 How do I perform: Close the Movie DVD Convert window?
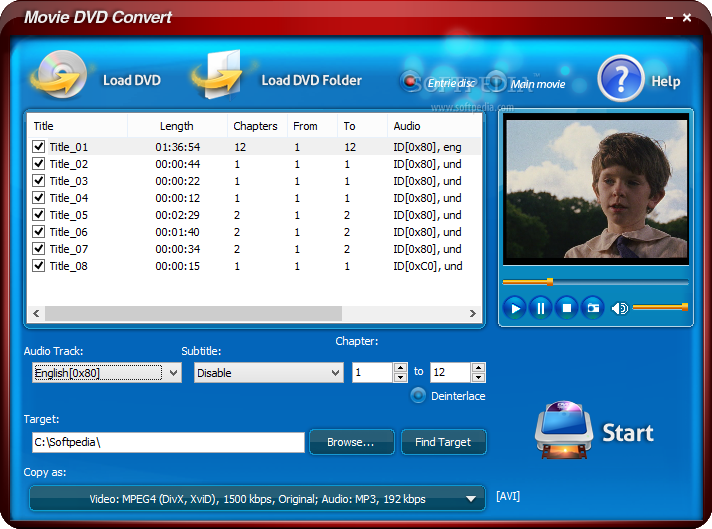(x=687, y=18)
